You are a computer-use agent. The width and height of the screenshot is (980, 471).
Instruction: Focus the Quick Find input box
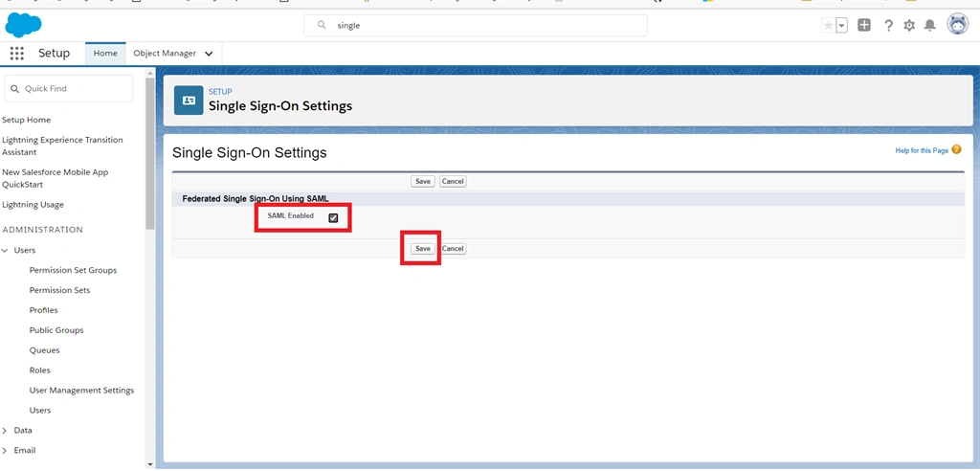69,89
